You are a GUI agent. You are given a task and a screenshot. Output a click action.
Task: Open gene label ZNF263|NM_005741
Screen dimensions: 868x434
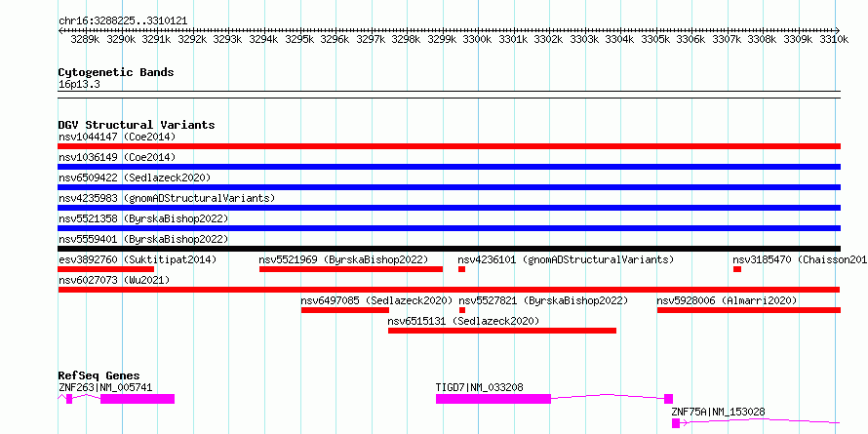[x=105, y=387]
